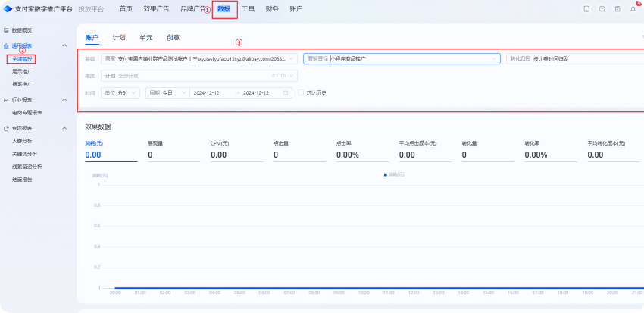Open 电商专题报表 in sidebar
The image size is (644, 313).
click(x=27, y=113)
